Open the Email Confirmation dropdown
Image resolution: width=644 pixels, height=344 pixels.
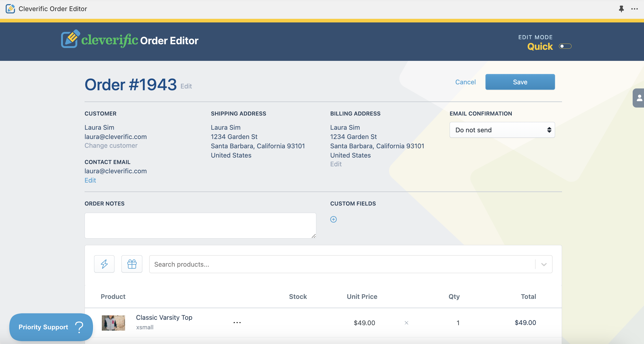pos(502,130)
